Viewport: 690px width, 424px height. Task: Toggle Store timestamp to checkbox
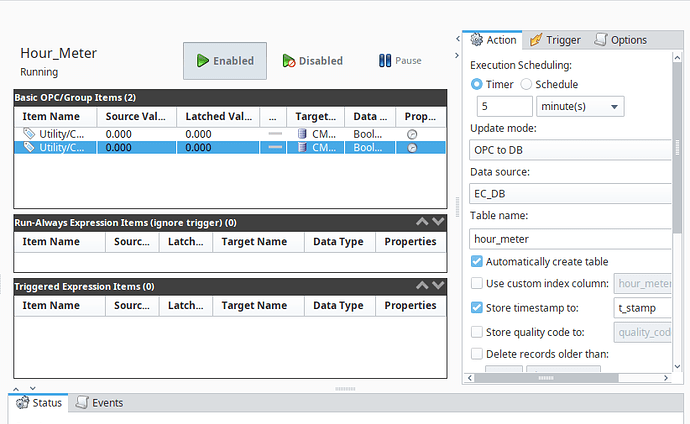[x=477, y=307]
